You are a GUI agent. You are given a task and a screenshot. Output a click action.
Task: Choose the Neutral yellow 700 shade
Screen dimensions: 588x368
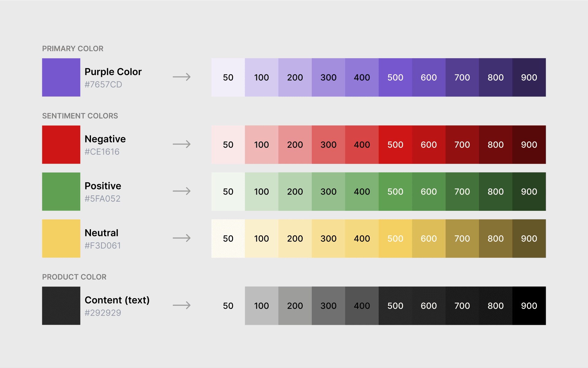pos(462,238)
